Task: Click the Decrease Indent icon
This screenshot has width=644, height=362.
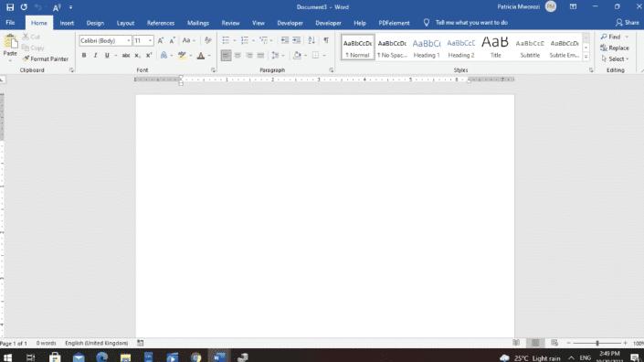Action: (285, 40)
